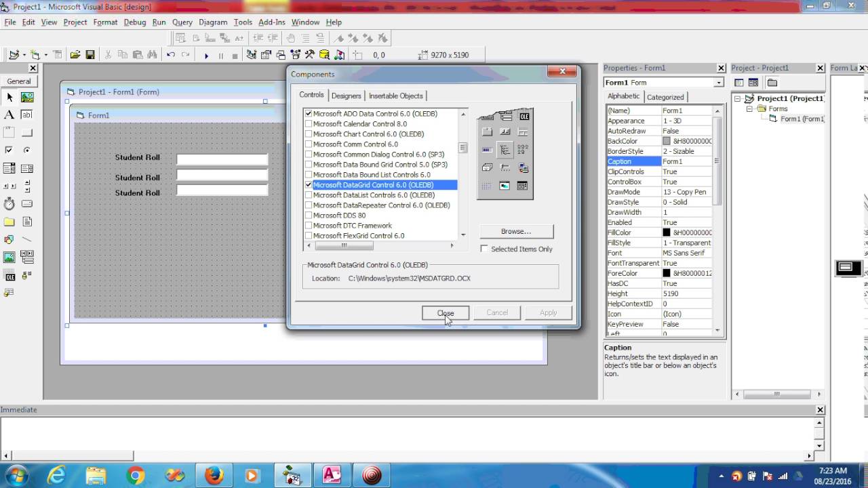The image size is (868, 488).
Task: Click the Save Project toolbar icon
Action: pyautogui.click(x=90, y=55)
